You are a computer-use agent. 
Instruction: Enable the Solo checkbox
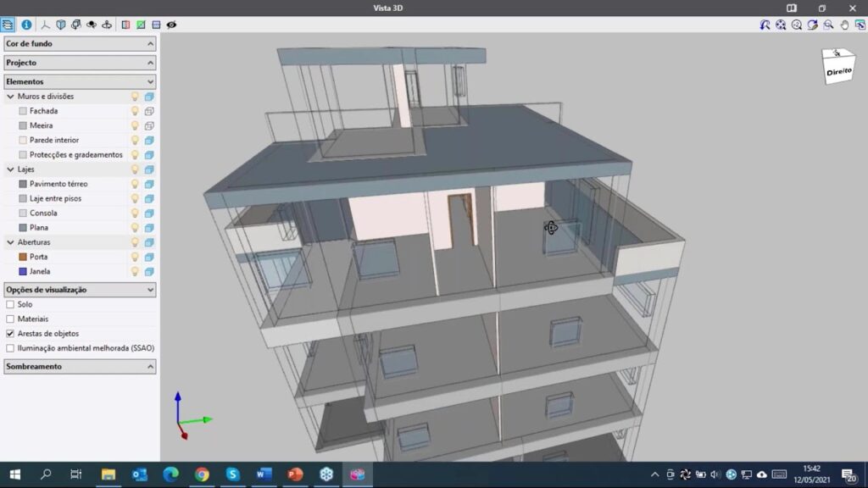pos(10,304)
